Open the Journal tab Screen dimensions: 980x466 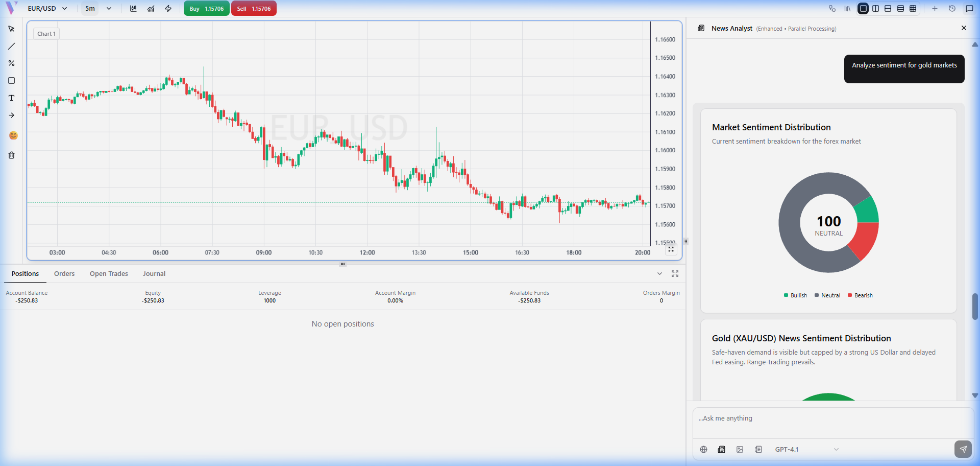point(154,274)
